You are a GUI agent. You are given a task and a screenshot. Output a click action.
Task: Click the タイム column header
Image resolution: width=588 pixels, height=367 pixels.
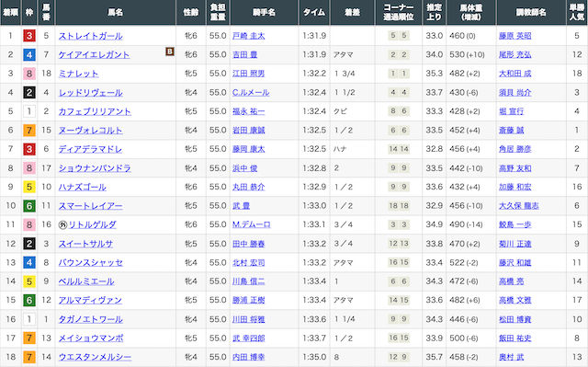(314, 12)
